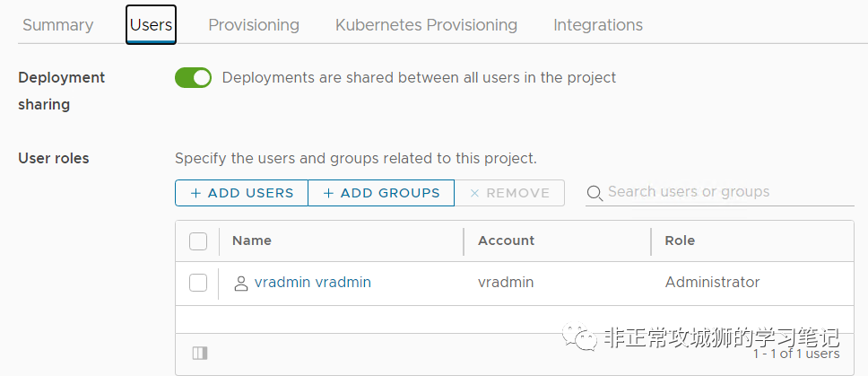Sort the table by Name column header
The width and height of the screenshot is (868, 376).
click(x=252, y=240)
